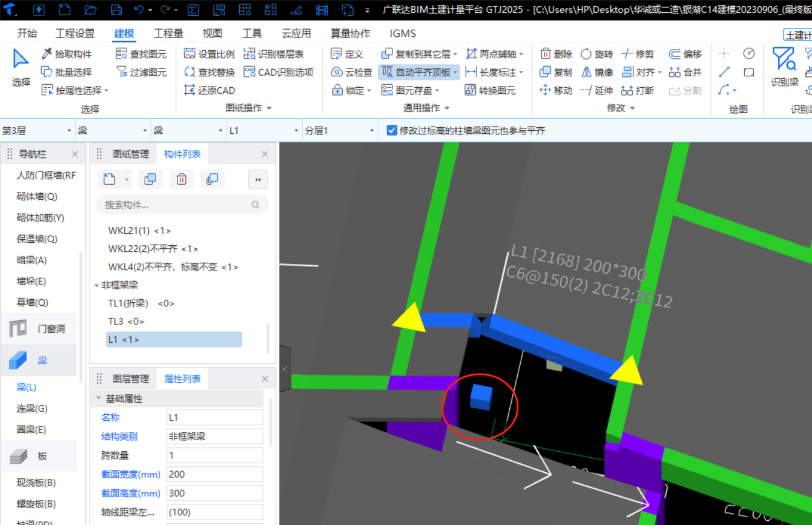The height and width of the screenshot is (525, 812).
Task: Select TL3 <0> in the component list
Action: (x=127, y=322)
